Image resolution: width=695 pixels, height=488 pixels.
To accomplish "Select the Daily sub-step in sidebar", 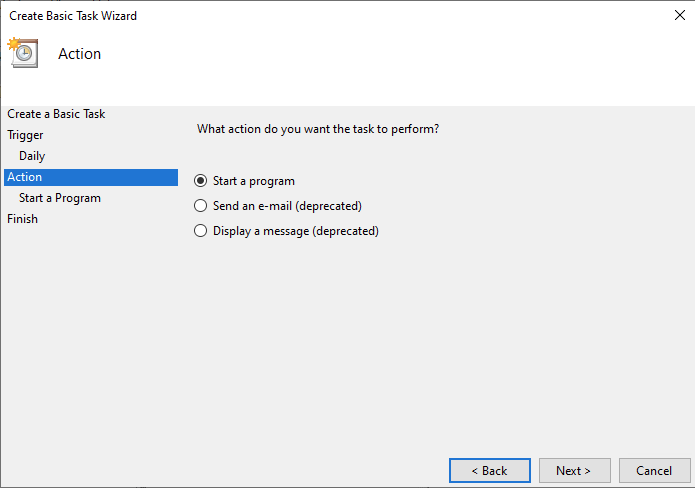I will [32, 156].
